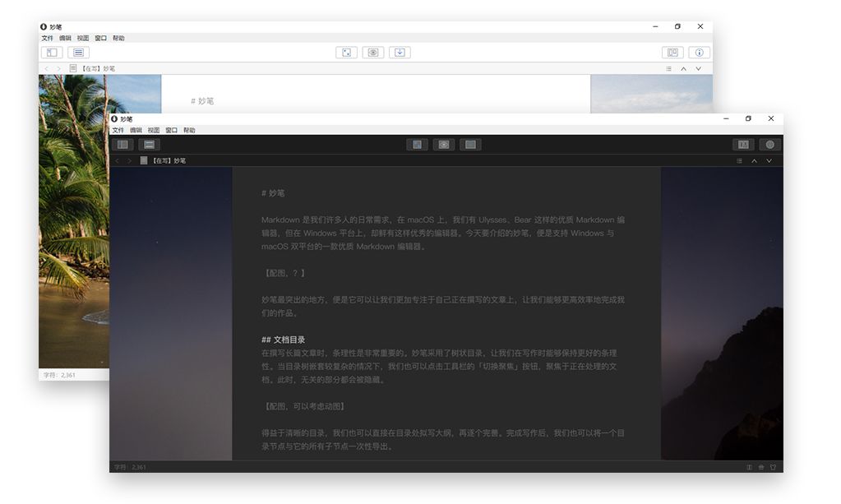Jump to next section arrow in dark window

(x=769, y=161)
